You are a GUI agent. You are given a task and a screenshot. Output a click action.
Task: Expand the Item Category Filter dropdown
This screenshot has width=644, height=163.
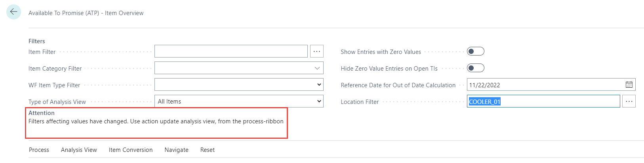(317, 68)
